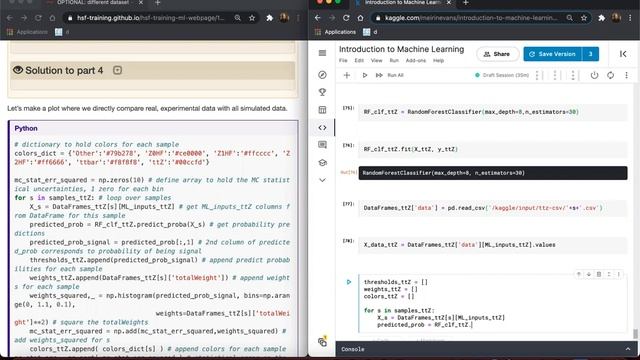Open Courses graduation cap icon in sidebar
The width and height of the screenshot is (640, 360).
pyautogui.click(x=322, y=162)
